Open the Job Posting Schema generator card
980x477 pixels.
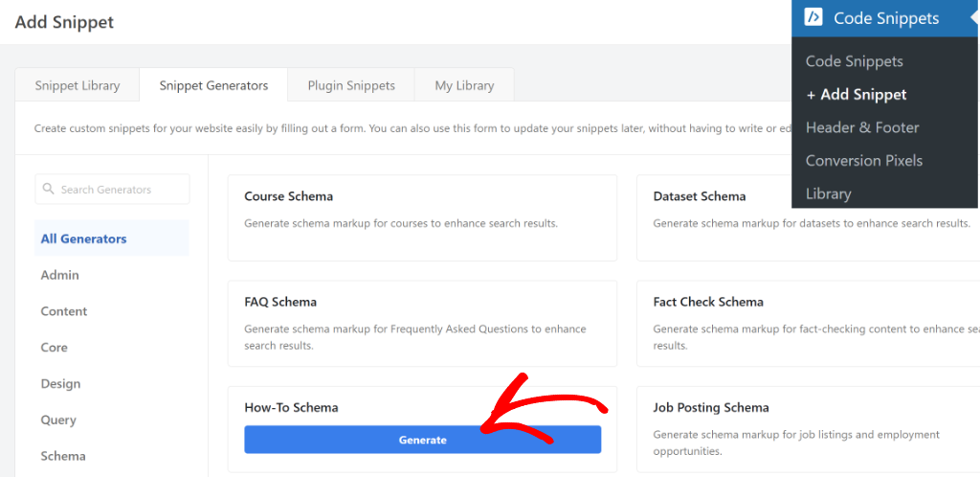pos(808,429)
